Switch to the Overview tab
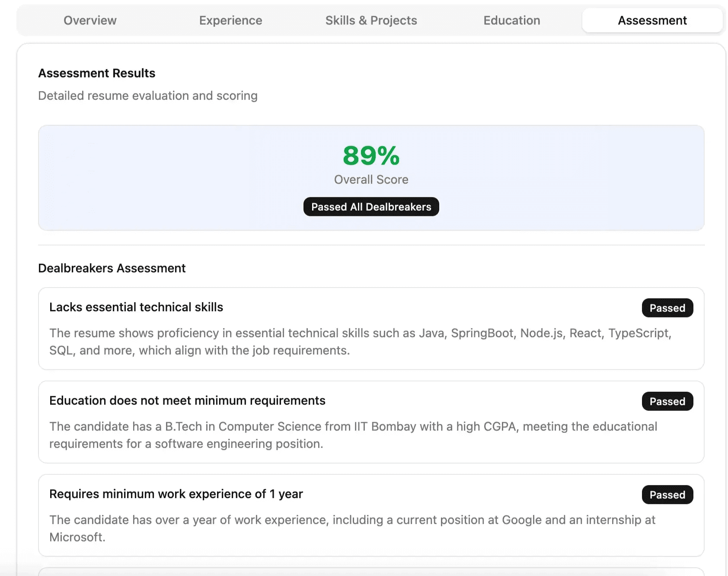Image resolution: width=728 pixels, height=576 pixels. [x=90, y=20]
